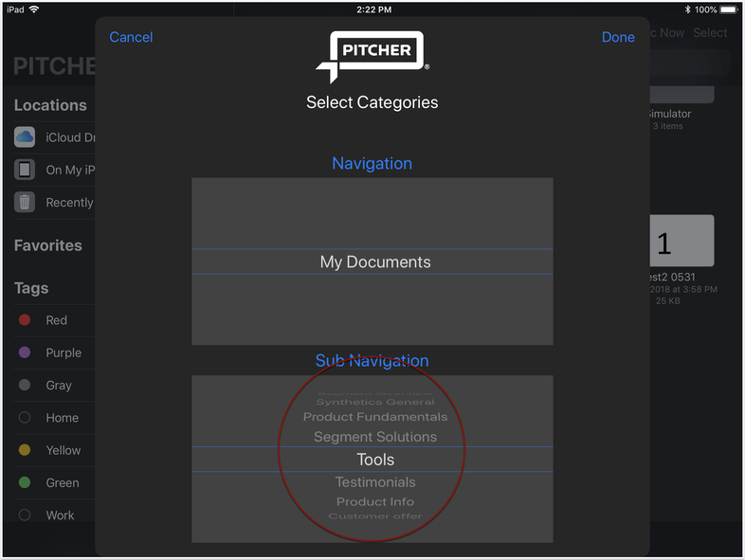The width and height of the screenshot is (745, 560).
Task: Filter by the Green tag
Action: [25, 483]
